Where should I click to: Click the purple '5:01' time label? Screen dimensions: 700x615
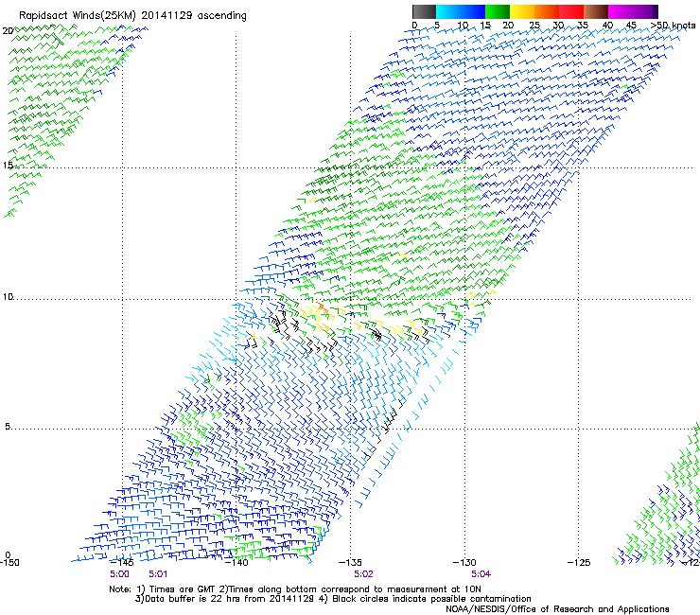(158, 574)
